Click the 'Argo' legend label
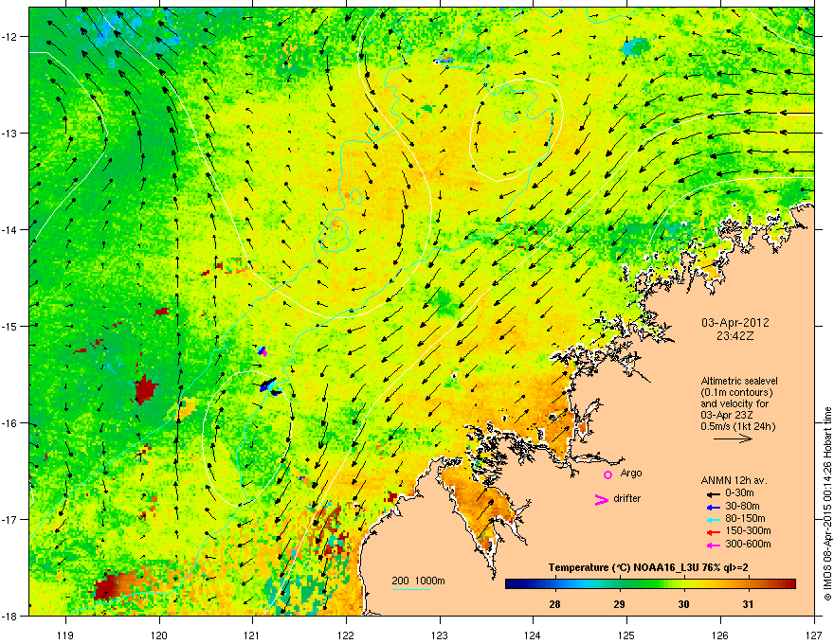The width and height of the screenshot is (834, 644). [x=631, y=474]
